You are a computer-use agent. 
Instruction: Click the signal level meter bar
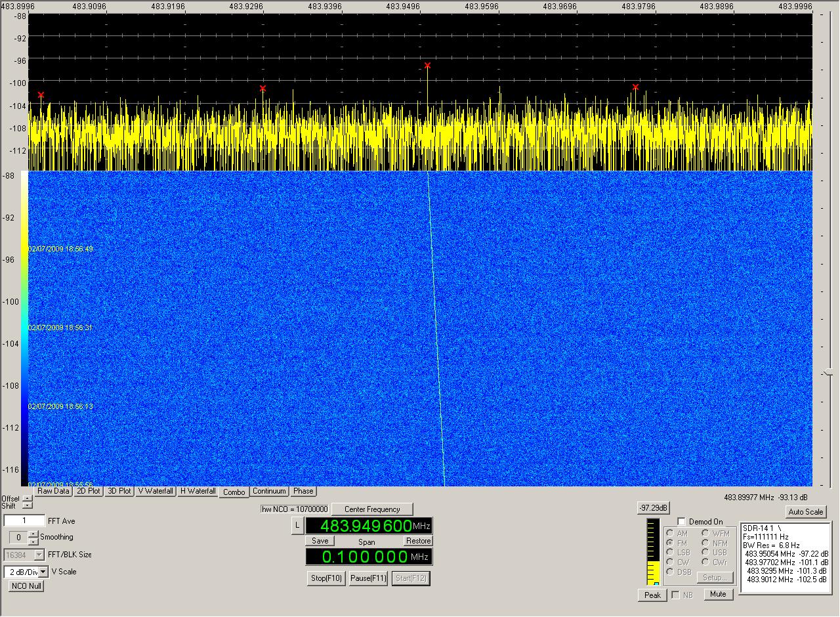(x=652, y=552)
